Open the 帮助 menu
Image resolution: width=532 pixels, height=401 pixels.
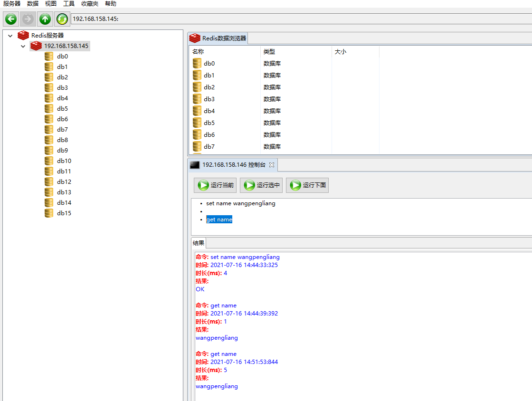pyautogui.click(x=111, y=4)
